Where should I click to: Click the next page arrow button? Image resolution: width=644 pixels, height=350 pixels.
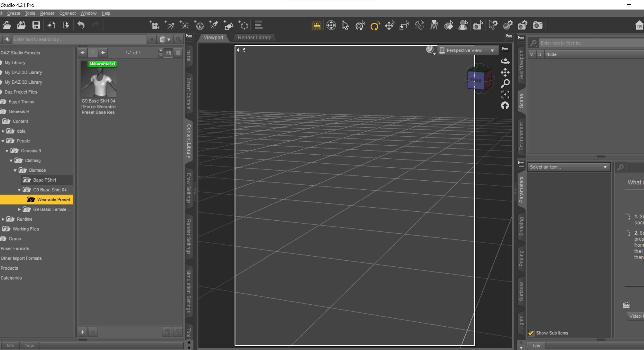click(x=103, y=53)
